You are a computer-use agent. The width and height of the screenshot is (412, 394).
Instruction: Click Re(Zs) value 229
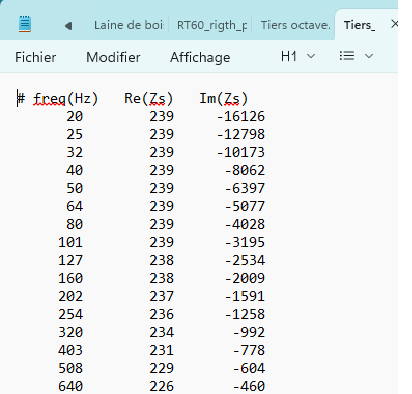[x=161, y=368]
